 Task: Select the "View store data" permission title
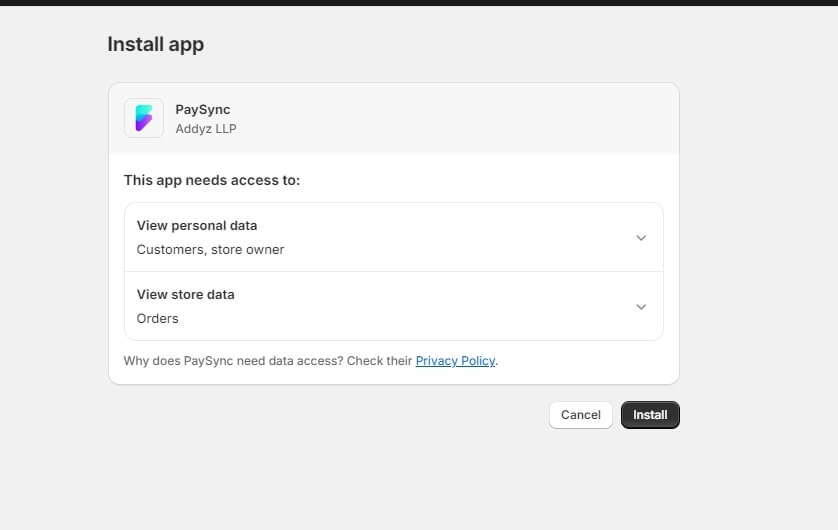[185, 295]
